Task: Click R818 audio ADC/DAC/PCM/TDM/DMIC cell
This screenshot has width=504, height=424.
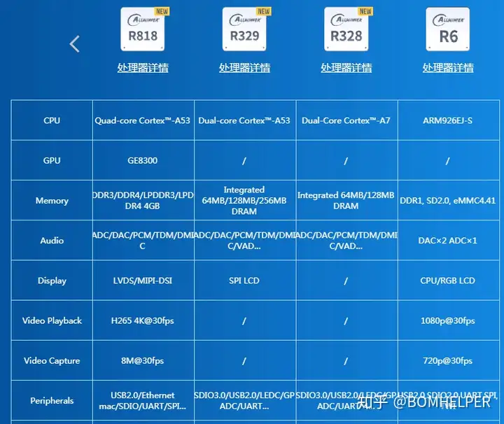Action: (x=143, y=240)
